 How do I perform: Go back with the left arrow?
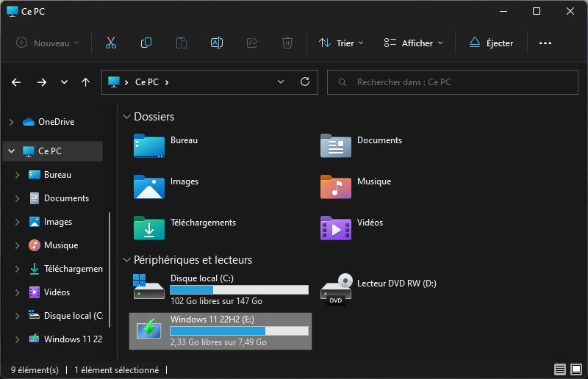click(16, 82)
